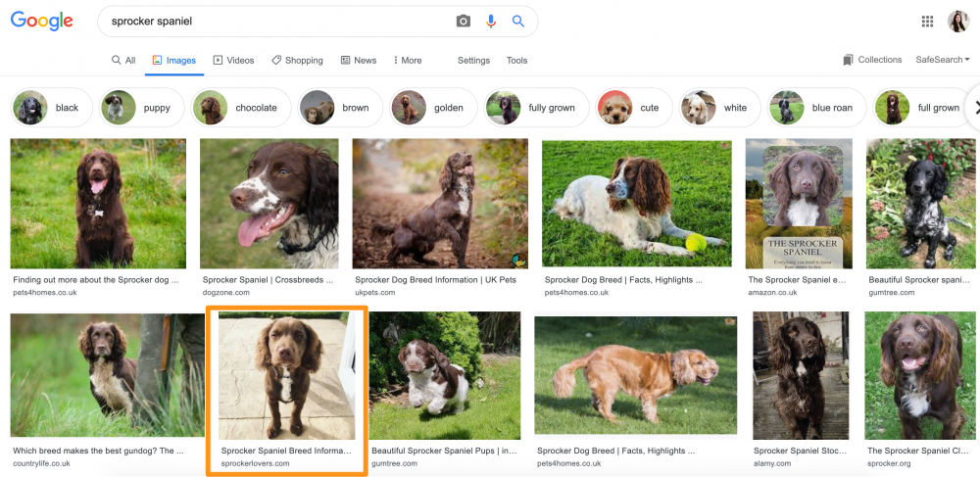
Task: Click the sprocker spaniel search field
Action: pyautogui.click(x=274, y=21)
